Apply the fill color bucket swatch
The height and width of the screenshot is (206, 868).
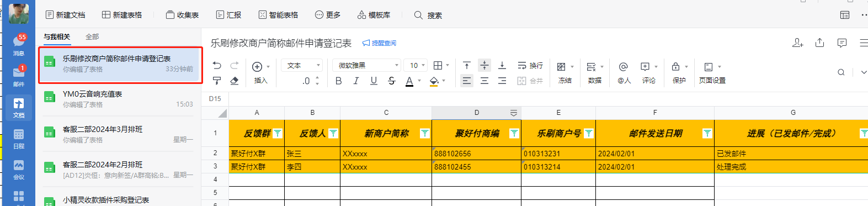click(x=434, y=81)
